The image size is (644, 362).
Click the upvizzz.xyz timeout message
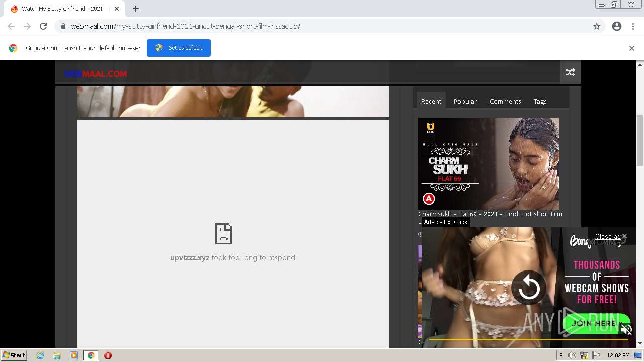pos(233,258)
